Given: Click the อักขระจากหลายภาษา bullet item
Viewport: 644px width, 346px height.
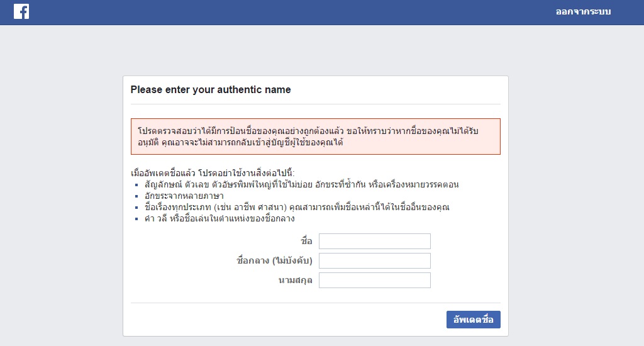Looking at the screenshot, I should pyautogui.click(x=184, y=196).
